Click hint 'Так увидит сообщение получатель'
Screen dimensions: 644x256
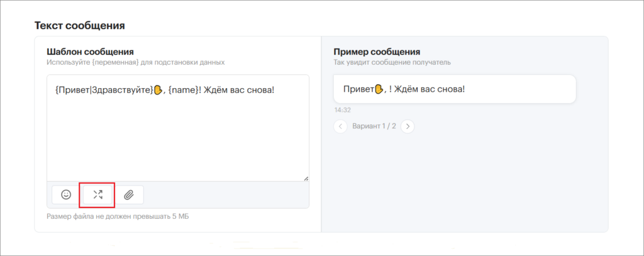[x=392, y=62]
